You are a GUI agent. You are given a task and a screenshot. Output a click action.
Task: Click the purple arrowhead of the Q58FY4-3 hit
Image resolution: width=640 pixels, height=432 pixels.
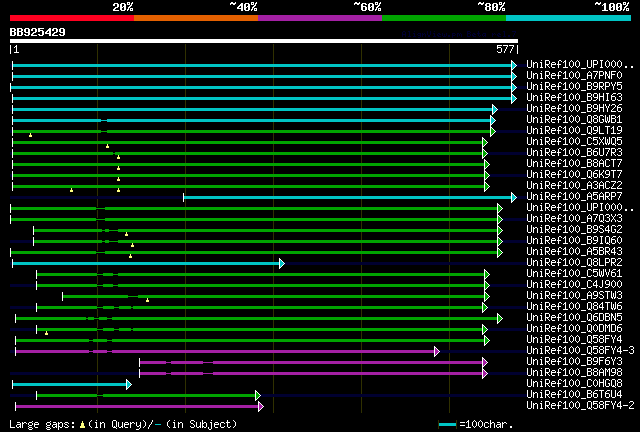click(x=437, y=351)
